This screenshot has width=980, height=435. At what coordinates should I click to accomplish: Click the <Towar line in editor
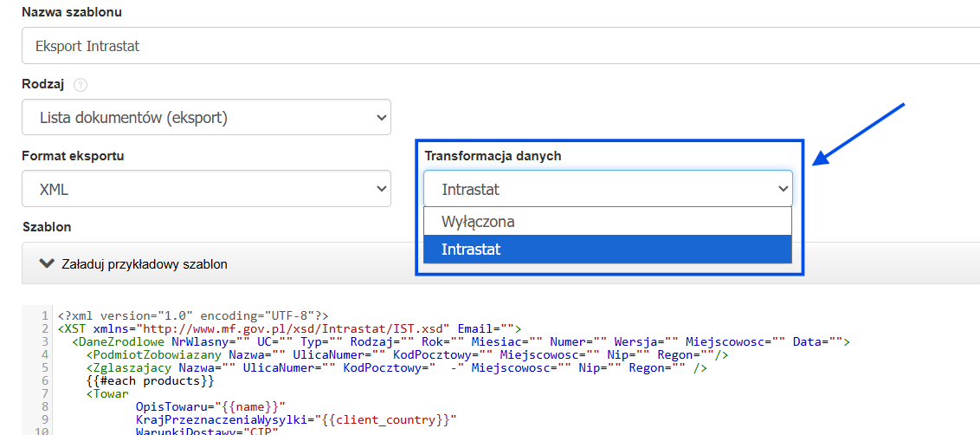[x=107, y=393]
